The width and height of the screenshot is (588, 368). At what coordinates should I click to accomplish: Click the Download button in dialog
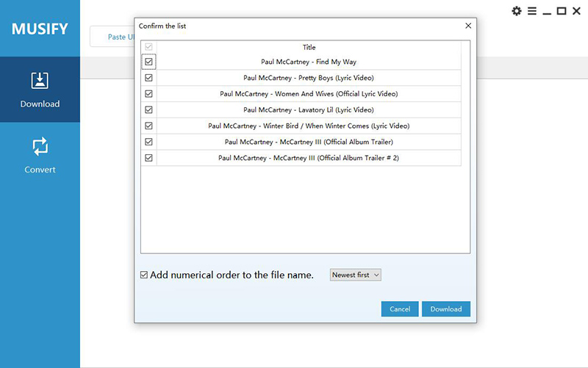point(446,309)
